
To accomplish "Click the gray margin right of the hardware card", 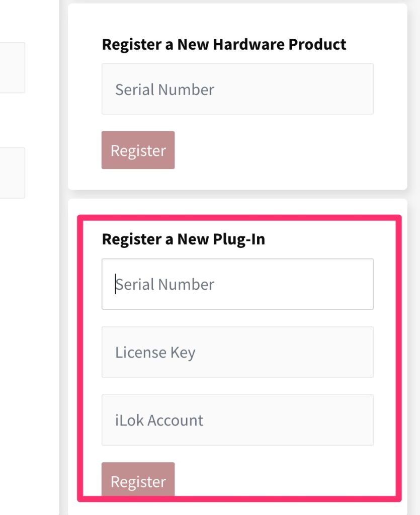I will (x=413, y=96).
